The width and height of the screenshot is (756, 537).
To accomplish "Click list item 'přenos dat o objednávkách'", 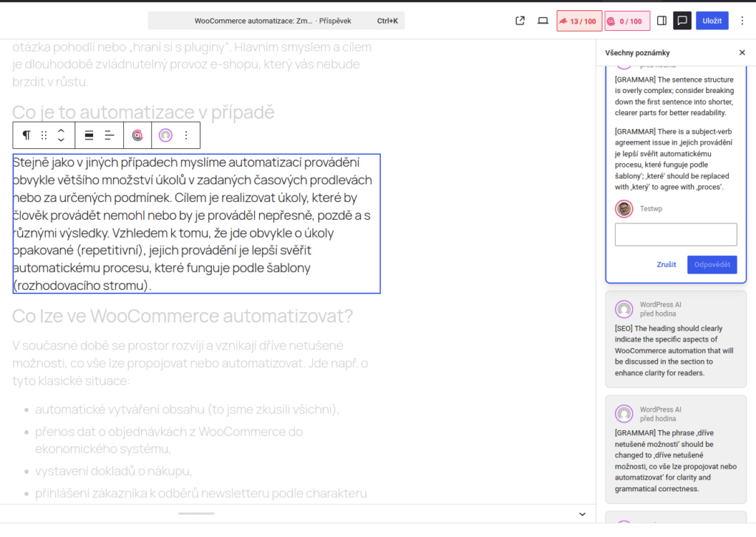I will point(169,440).
